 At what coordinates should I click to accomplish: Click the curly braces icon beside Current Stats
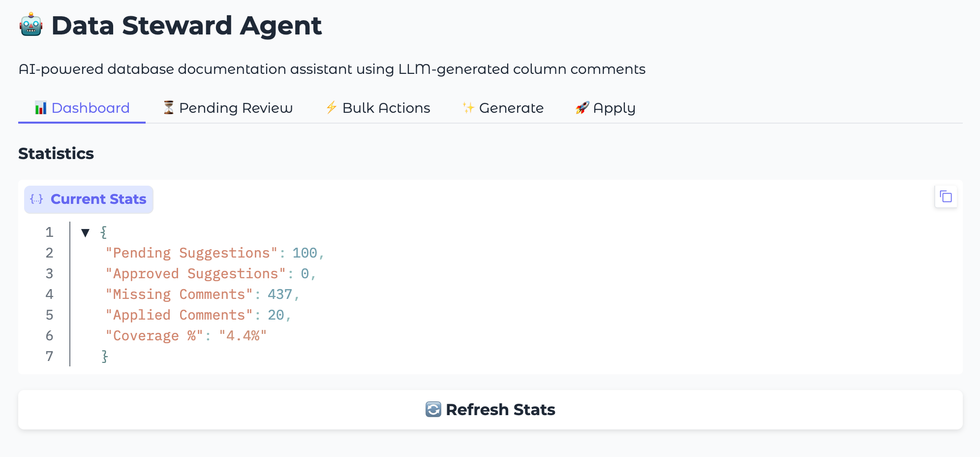click(36, 199)
